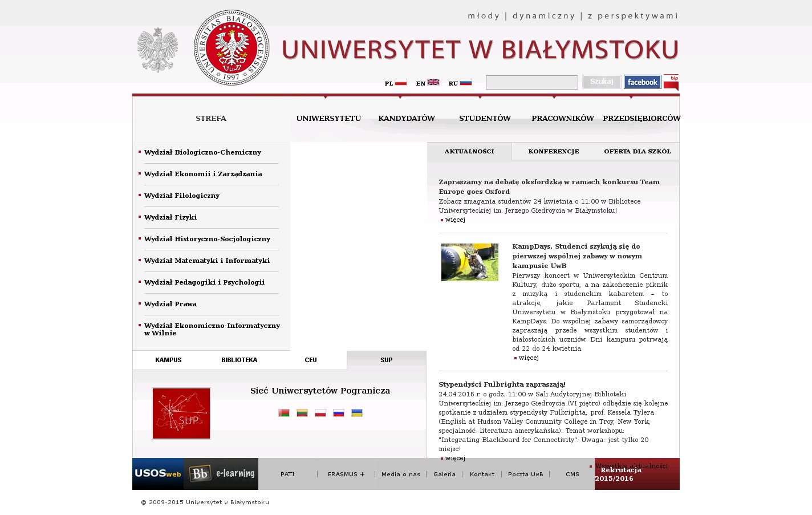
Task: Select the KAMPUS tab
Action: 168,360
